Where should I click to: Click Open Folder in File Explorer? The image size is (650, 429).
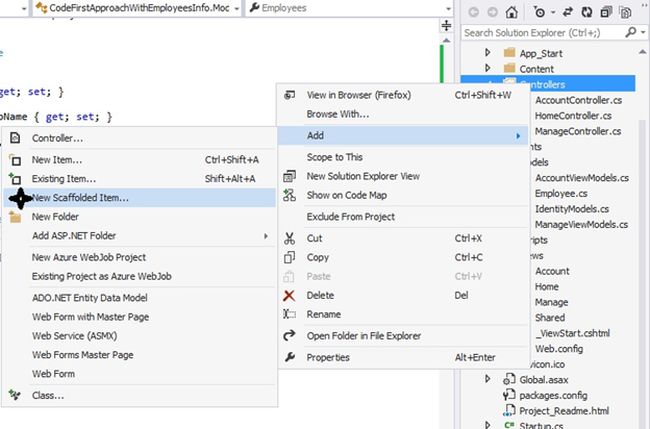click(363, 336)
